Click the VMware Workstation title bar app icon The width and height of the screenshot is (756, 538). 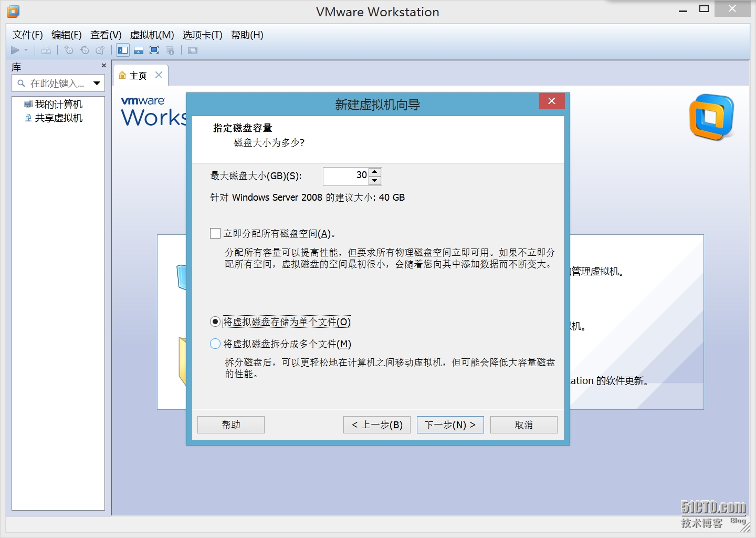13,12
